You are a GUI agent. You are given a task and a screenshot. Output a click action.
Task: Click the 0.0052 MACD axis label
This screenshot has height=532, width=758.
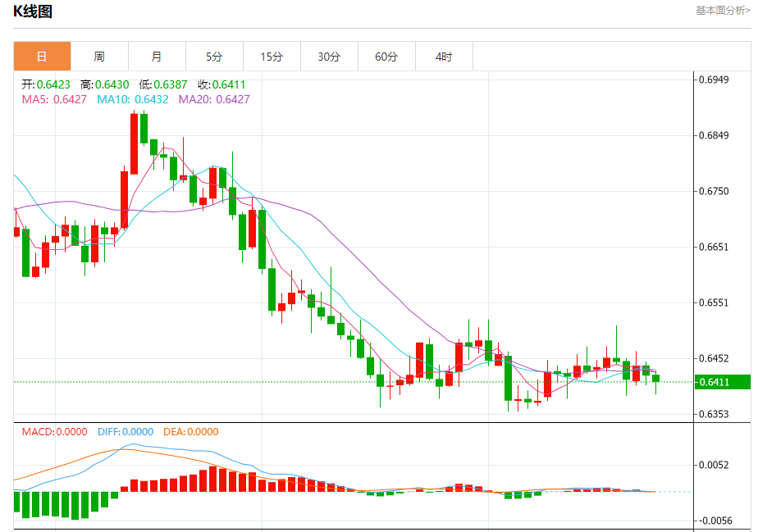click(714, 466)
